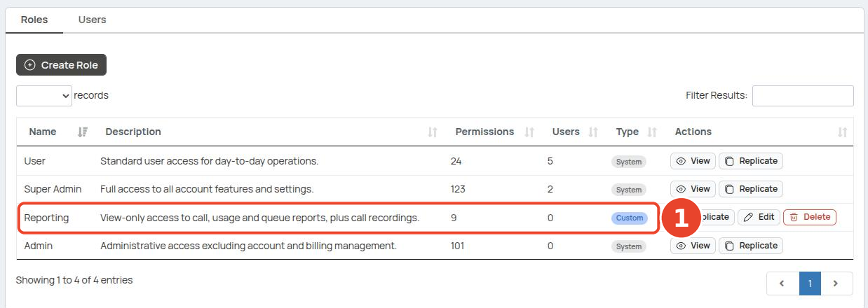
Task: Sort table by Name column
Action: [x=57, y=132]
